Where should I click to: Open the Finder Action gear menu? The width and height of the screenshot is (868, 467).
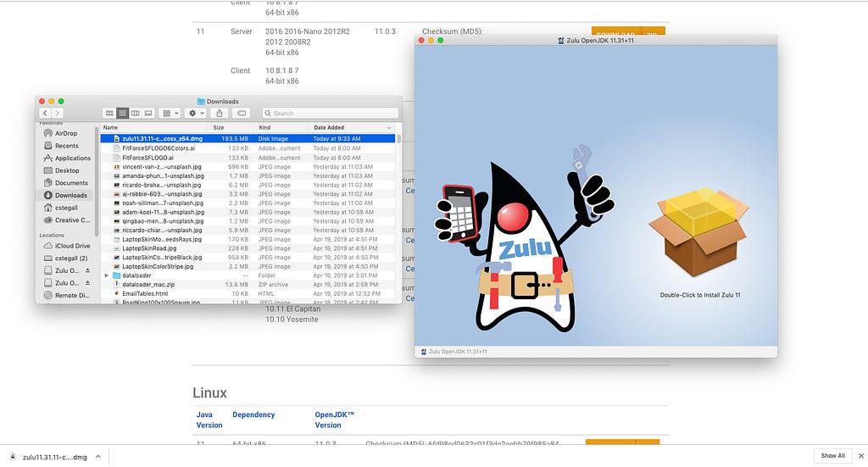195,113
